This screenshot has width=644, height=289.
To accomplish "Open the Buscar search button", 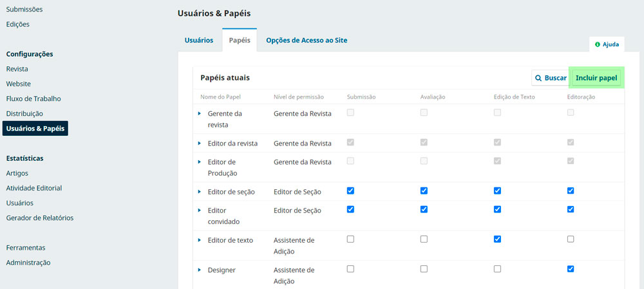I will [x=551, y=78].
